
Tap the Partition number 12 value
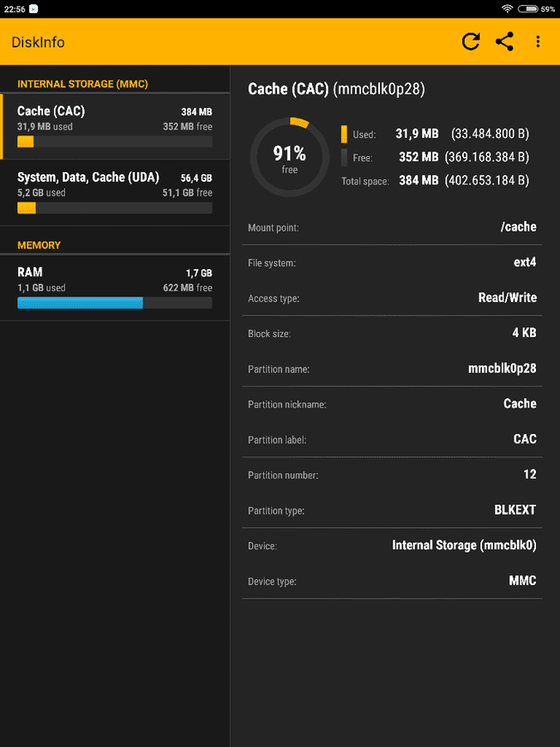tap(529, 474)
